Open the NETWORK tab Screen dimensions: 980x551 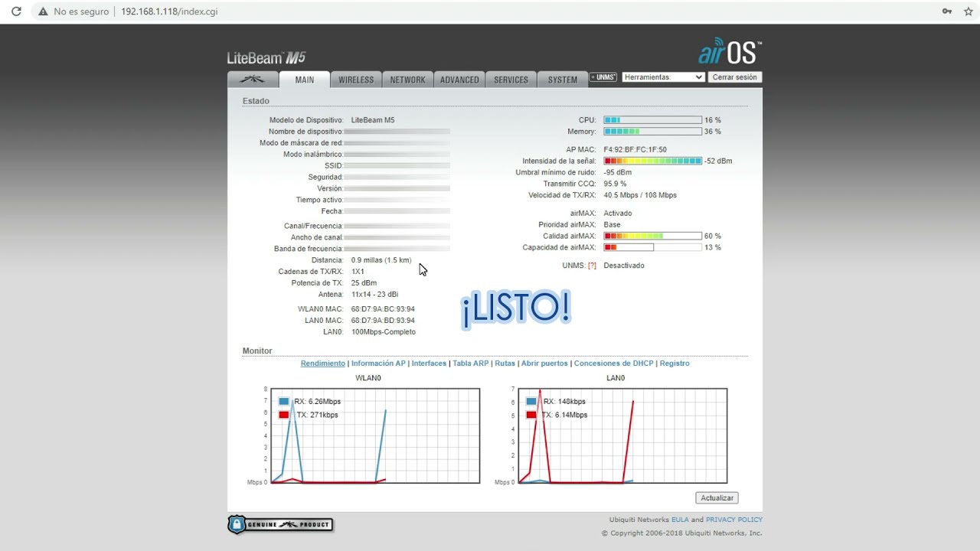tap(407, 80)
